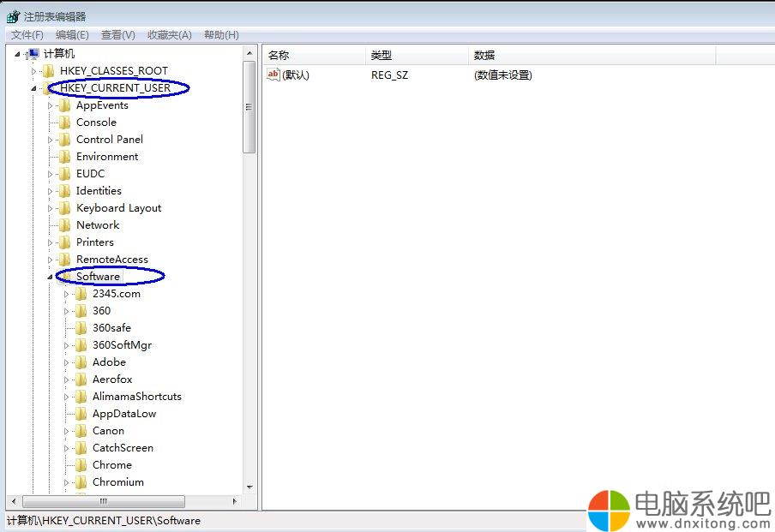The width and height of the screenshot is (775, 532).
Task: Expand the HKEY_CLASSES_ROOT key
Action: (34, 71)
